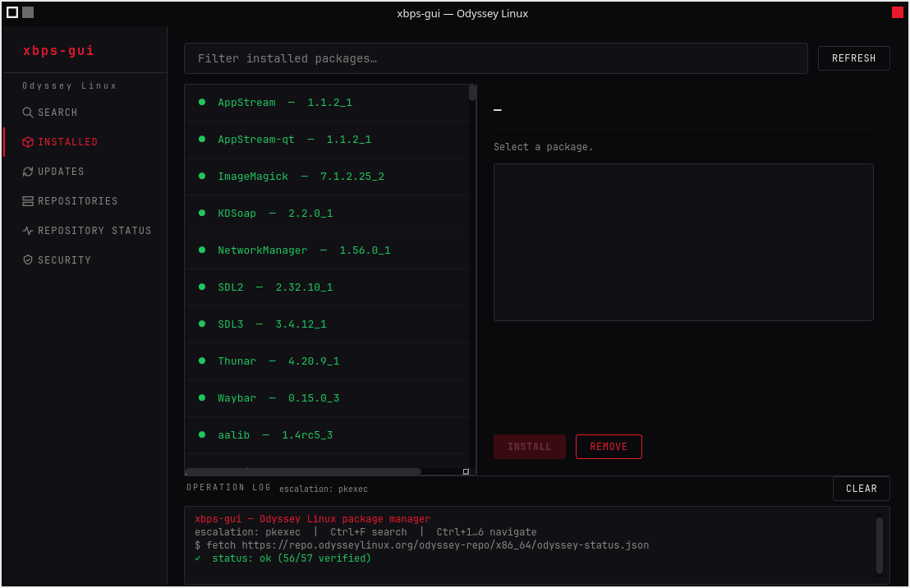This screenshot has height=588, width=910.
Task: Go to REPOSITORIES page
Action: click(85, 201)
